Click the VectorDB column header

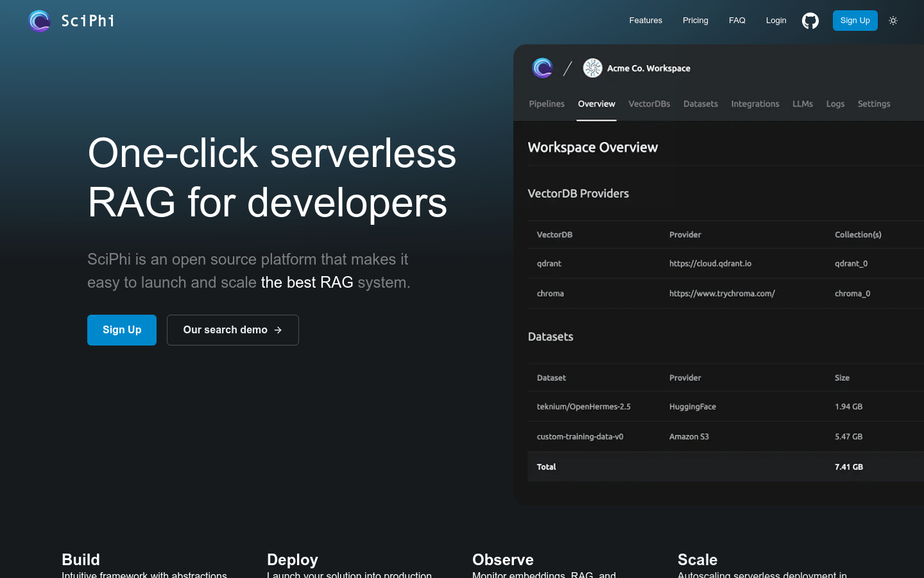tap(554, 235)
